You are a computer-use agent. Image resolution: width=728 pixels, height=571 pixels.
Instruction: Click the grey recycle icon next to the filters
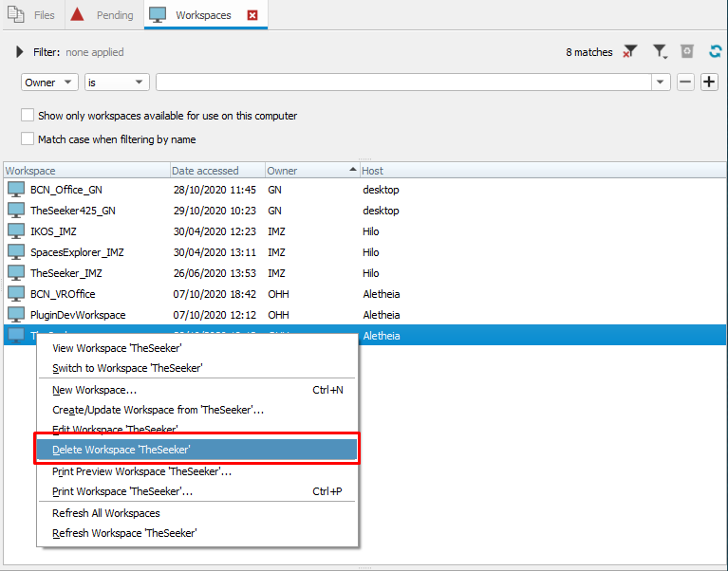coord(687,51)
